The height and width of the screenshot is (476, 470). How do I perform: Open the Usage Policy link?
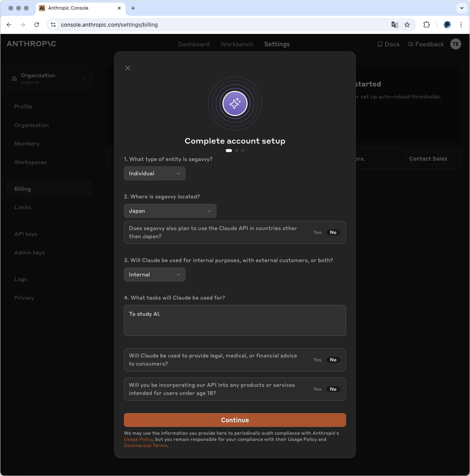(139, 439)
